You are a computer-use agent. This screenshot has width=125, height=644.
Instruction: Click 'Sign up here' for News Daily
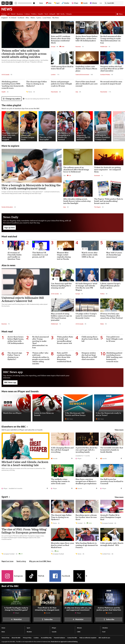(9, 227)
